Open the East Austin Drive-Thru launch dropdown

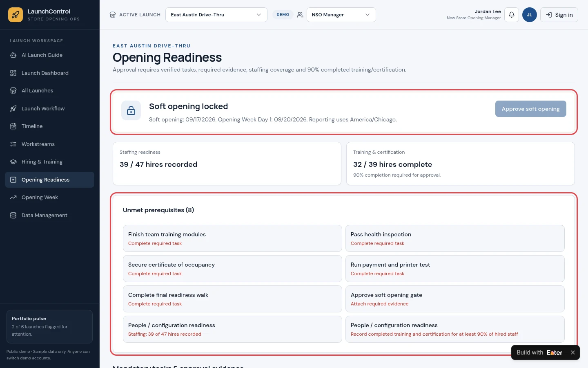point(216,15)
